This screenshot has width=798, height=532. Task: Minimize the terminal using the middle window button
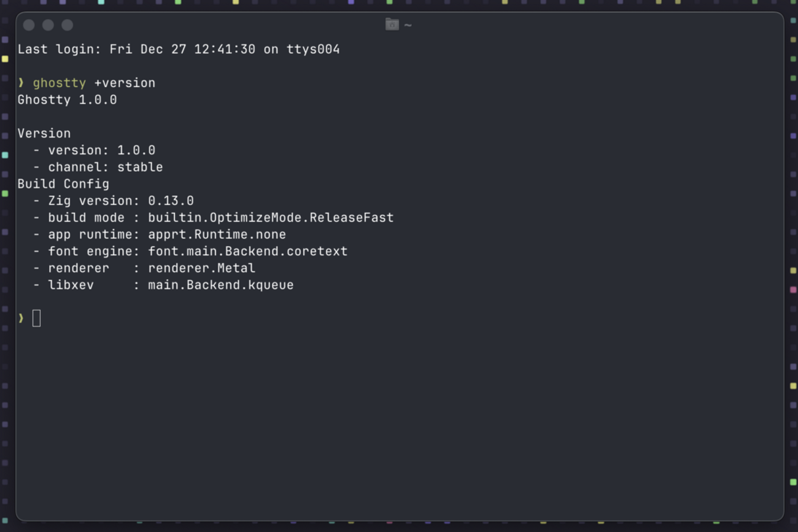point(48,25)
